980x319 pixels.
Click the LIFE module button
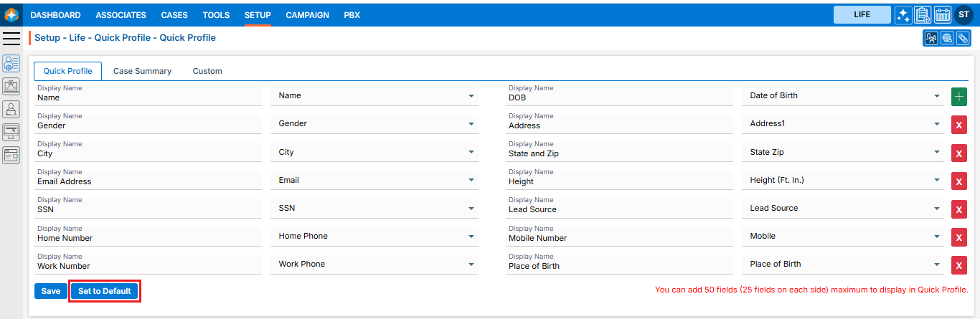coord(862,15)
